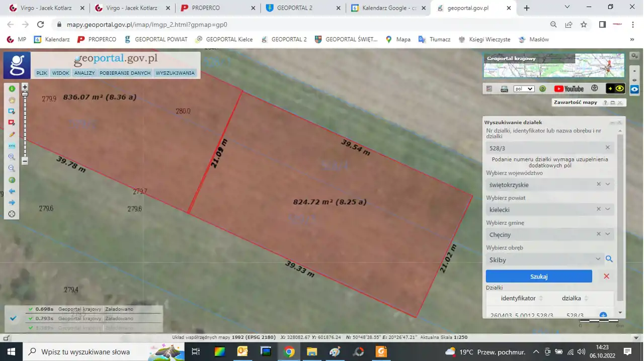Expand the Skiby obręb dropdown

coord(598,259)
